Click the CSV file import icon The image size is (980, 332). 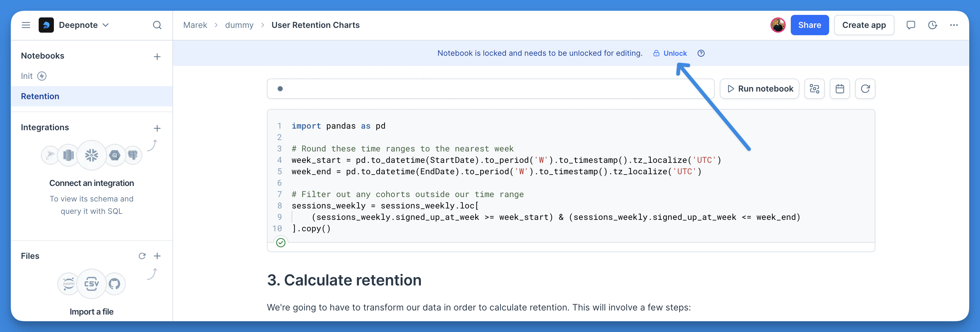(x=91, y=284)
